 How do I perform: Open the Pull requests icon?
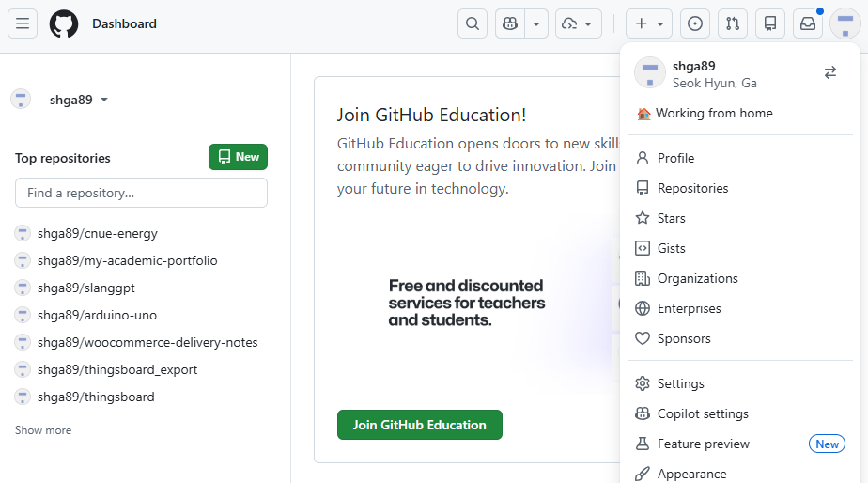[733, 23]
